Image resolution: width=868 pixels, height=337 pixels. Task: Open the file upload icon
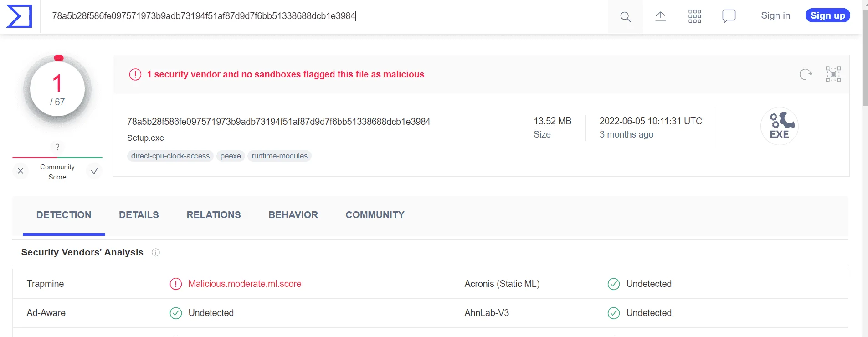[x=661, y=16]
